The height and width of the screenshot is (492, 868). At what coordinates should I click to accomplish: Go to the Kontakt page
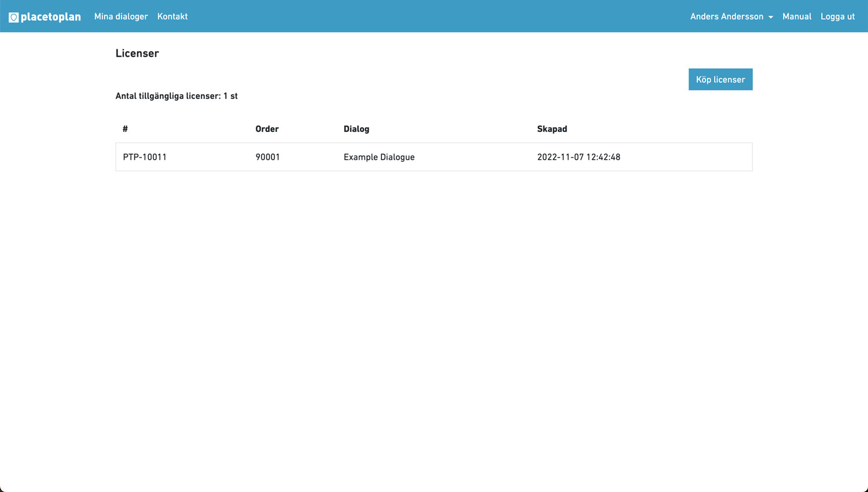pos(172,16)
